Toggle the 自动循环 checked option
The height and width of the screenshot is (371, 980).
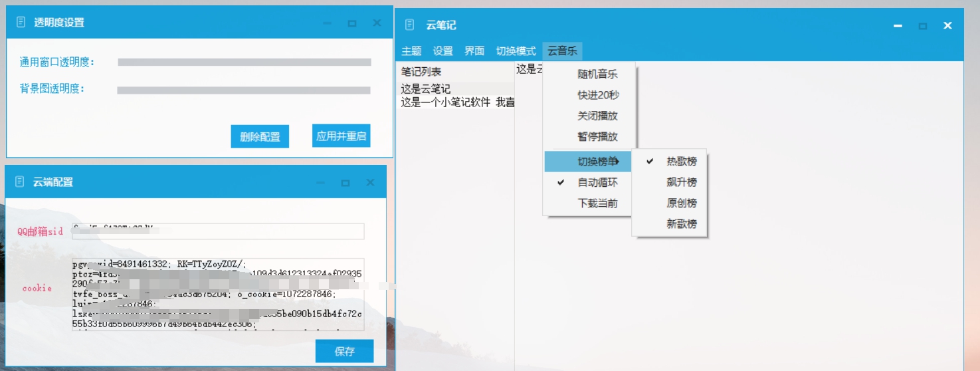588,182
